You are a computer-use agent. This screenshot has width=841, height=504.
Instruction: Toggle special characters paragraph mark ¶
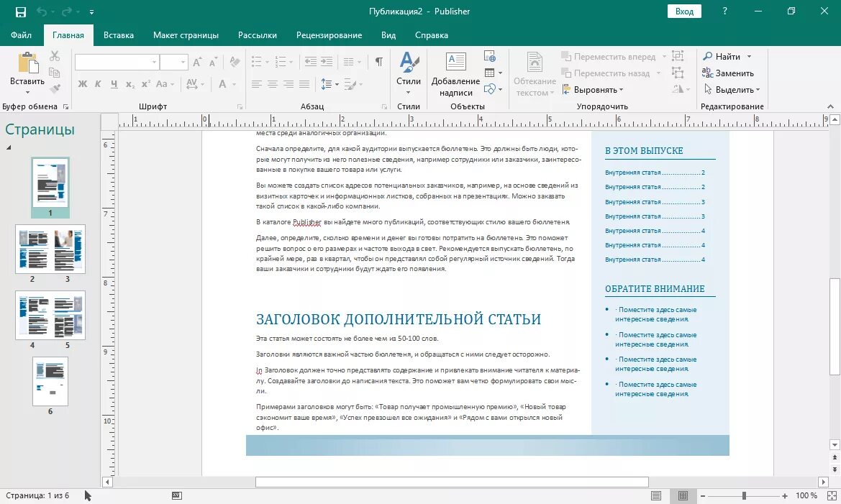pyautogui.click(x=378, y=62)
